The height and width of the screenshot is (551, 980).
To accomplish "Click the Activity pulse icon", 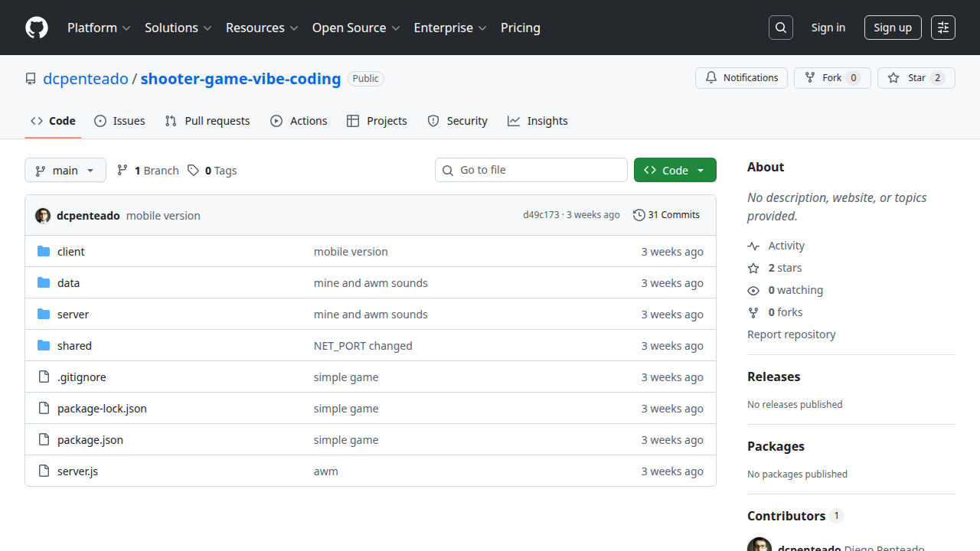I will 753,246.
